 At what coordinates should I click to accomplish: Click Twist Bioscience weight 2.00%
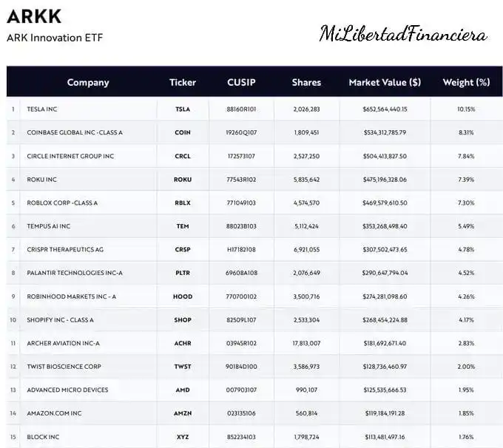pos(466,367)
